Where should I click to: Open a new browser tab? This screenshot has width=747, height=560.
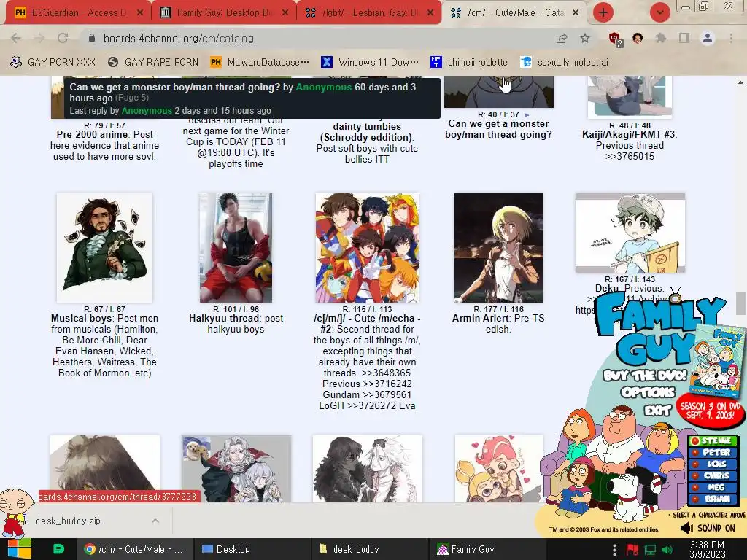(x=603, y=12)
